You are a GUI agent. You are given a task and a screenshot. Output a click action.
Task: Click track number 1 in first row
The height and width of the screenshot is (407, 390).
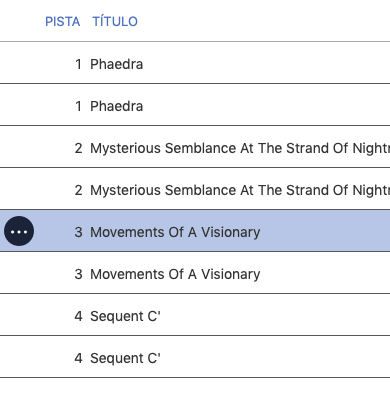[78, 64]
